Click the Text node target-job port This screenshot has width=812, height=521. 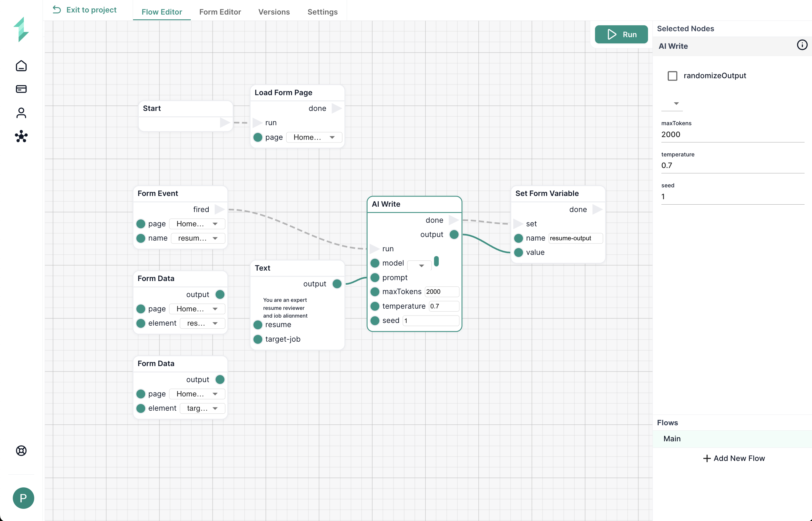(258, 339)
